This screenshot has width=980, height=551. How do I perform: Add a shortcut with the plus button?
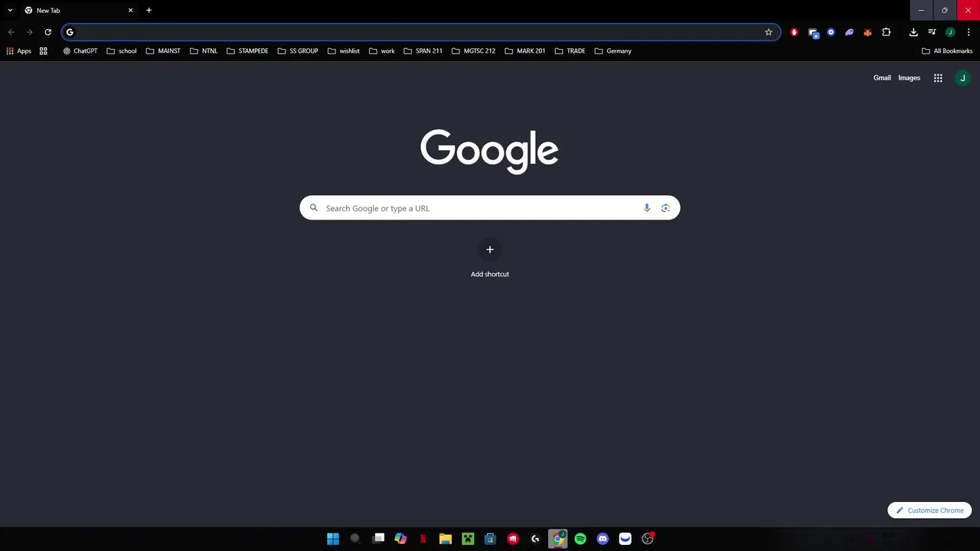point(490,249)
